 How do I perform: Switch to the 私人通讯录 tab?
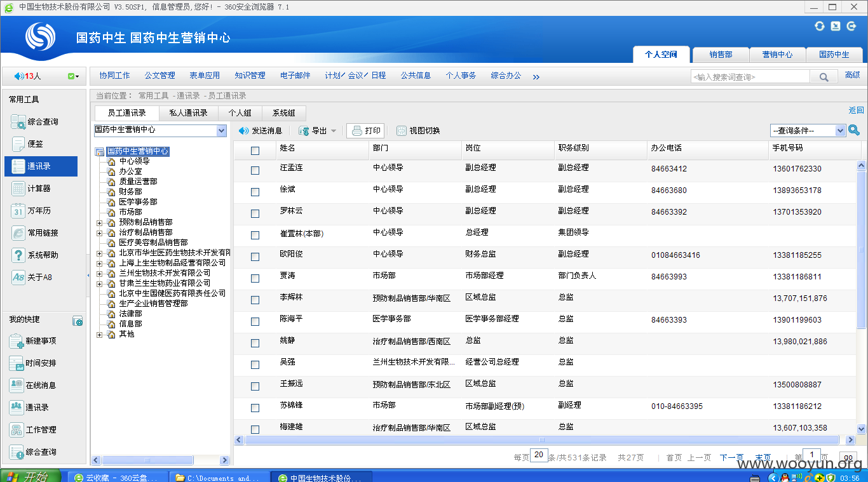[x=188, y=113]
